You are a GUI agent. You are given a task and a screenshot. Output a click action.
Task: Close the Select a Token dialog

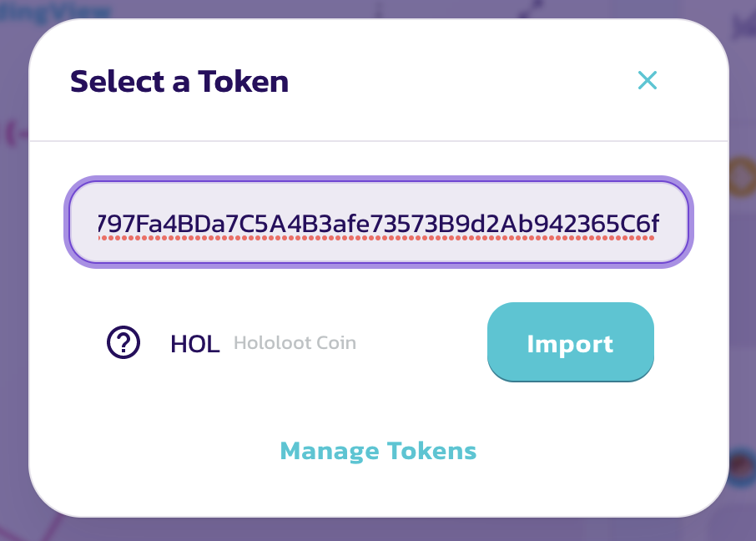(x=648, y=80)
